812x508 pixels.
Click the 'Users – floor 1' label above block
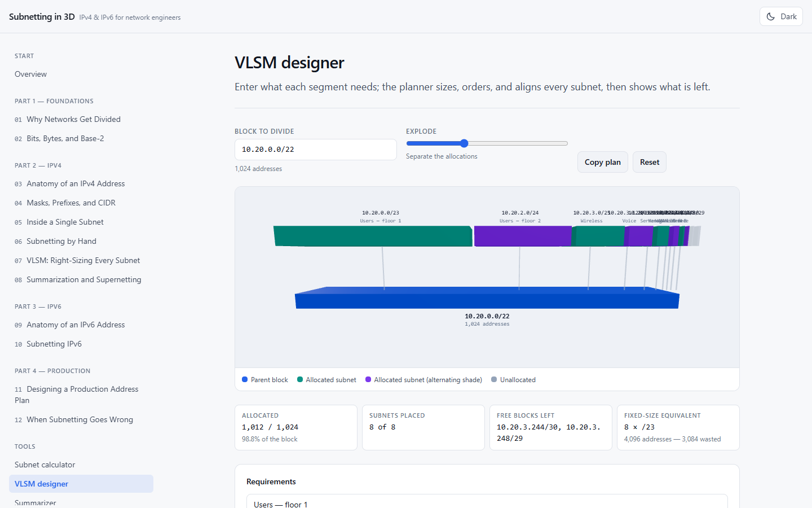pos(381,221)
